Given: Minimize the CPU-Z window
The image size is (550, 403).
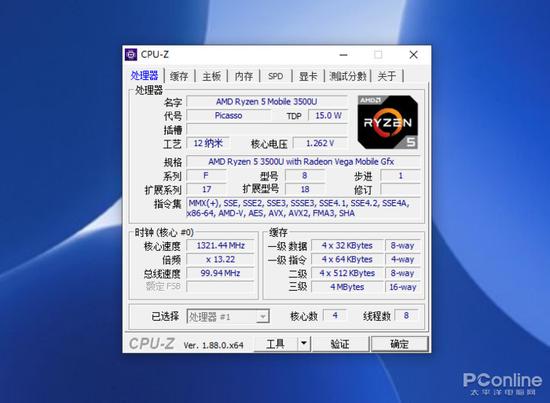Looking at the screenshot, I should [x=344, y=54].
